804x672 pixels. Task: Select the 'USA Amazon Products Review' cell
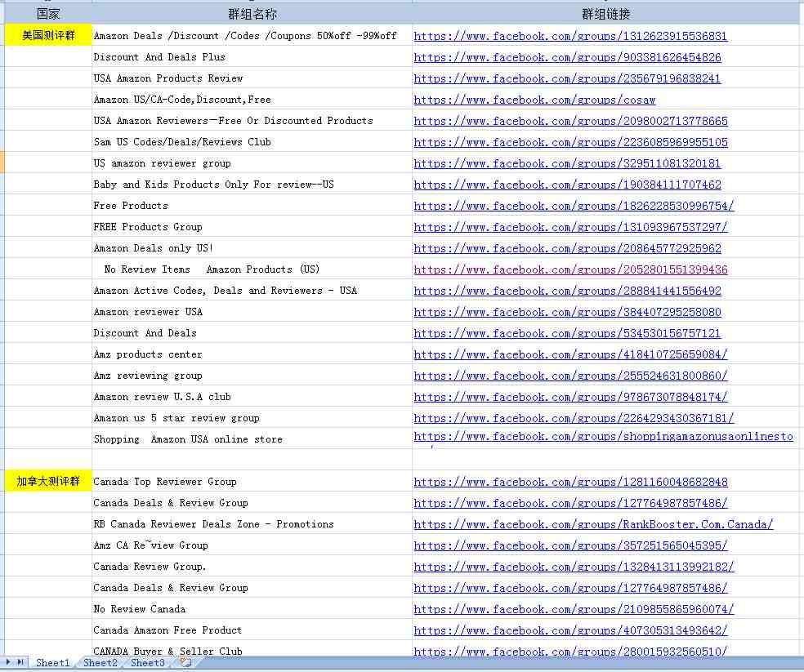252,78
